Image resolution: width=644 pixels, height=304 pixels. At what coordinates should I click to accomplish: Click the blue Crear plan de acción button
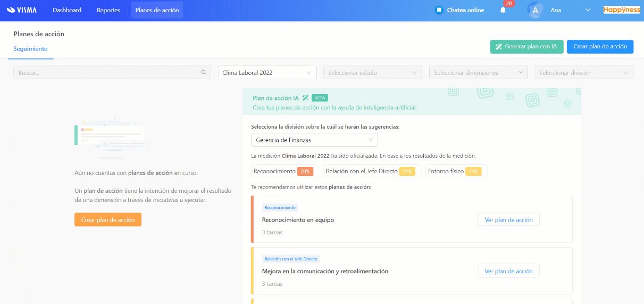[600, 47]
